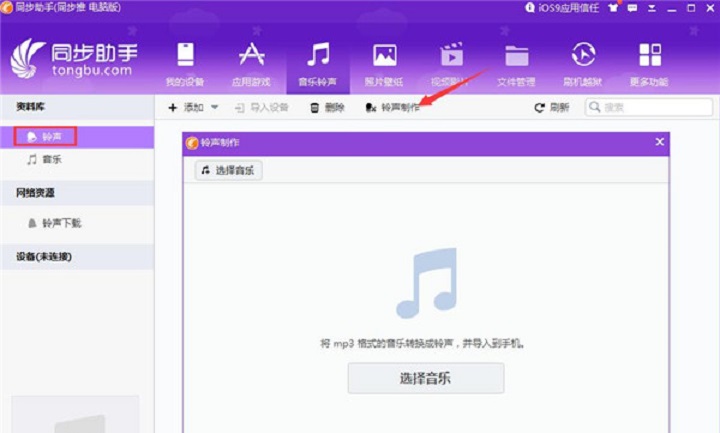Click the 导入设备 import to device button
The image size is (720, 433).
click(261, 107)
